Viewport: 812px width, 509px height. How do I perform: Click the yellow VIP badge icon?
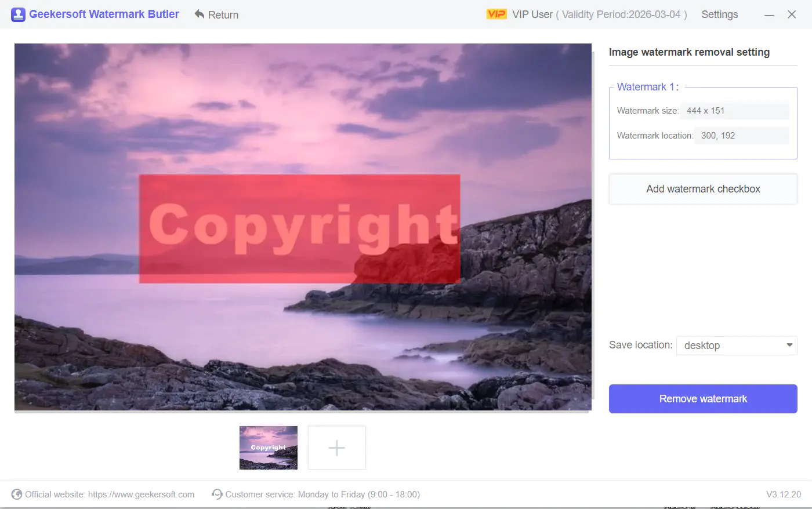coord(496,14)
